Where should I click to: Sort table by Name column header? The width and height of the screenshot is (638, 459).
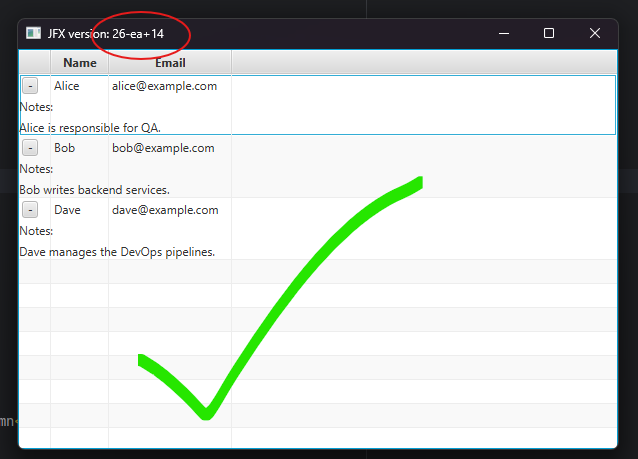(79, 63)
